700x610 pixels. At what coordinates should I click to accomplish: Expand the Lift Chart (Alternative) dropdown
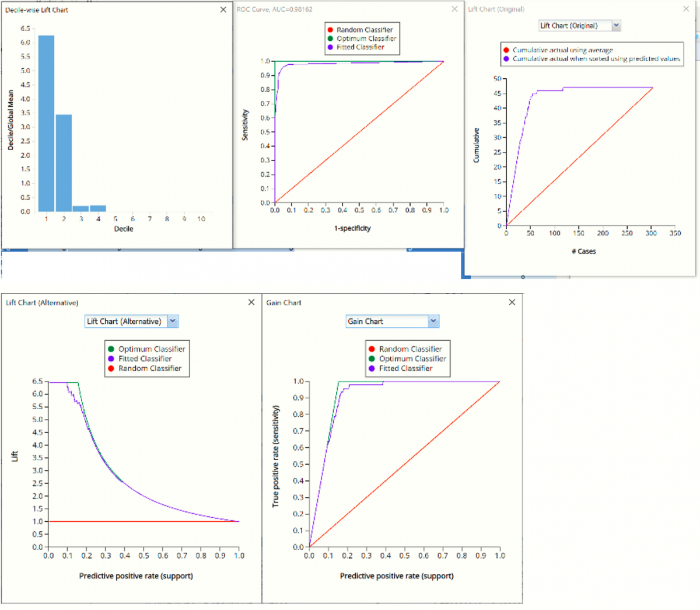pos(173,322)
